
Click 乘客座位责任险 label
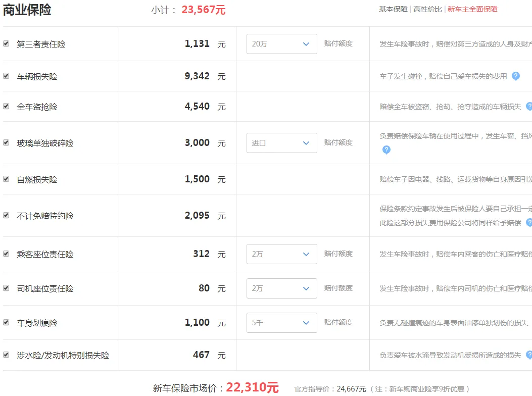point(45,254)
